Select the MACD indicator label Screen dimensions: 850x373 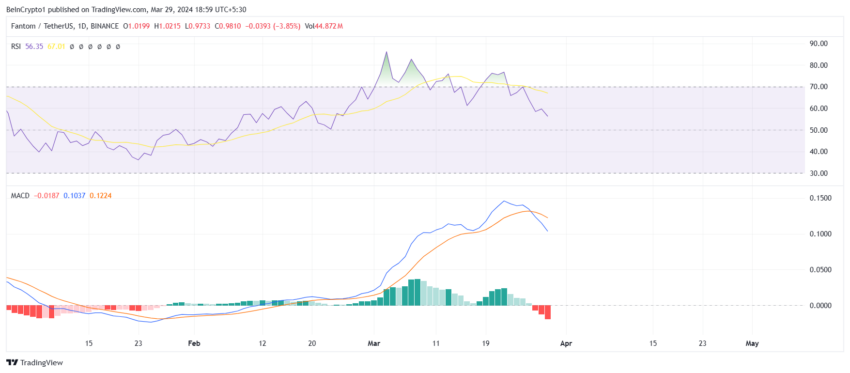[x=20, y=195]
